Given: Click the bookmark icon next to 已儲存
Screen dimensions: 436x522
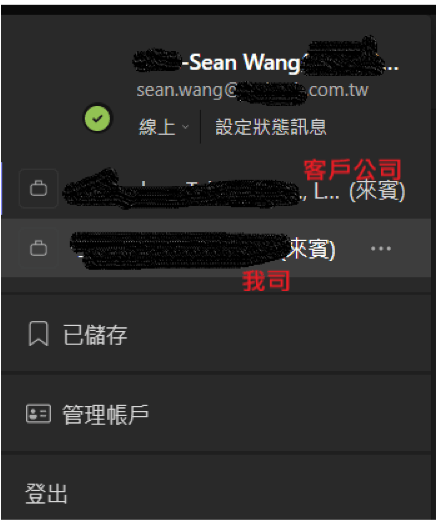Looking at the screenshot, I should click(39, 334).
